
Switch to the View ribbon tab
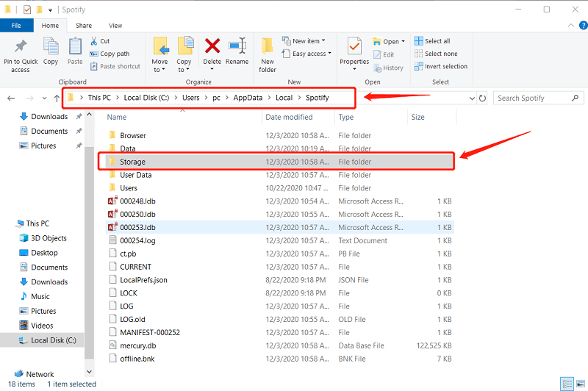coord(115,26)
